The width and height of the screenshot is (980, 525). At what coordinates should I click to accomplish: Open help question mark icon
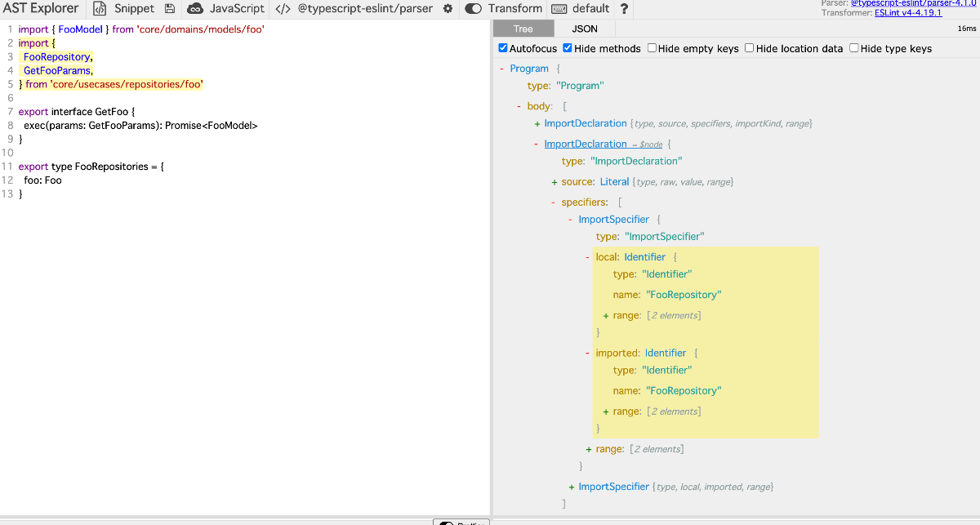tap(625, 9)
